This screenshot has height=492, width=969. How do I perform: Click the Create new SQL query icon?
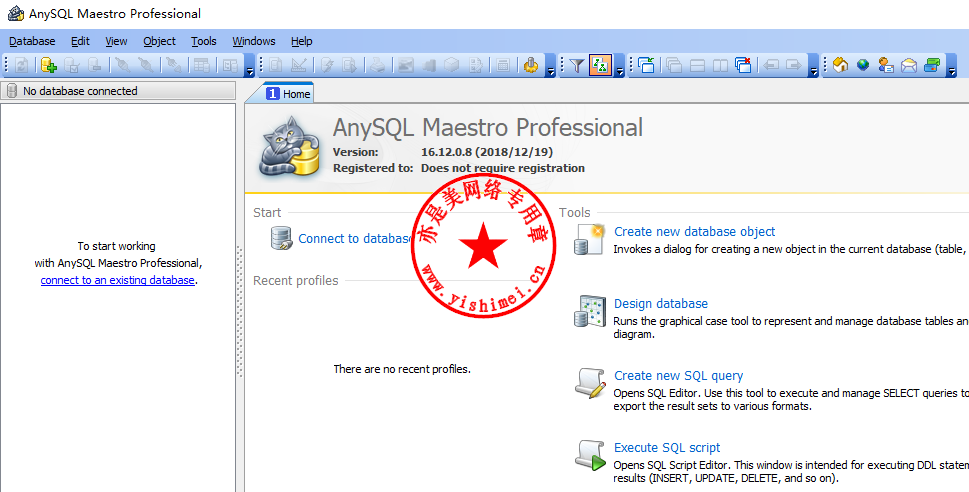tap(590, 383)
